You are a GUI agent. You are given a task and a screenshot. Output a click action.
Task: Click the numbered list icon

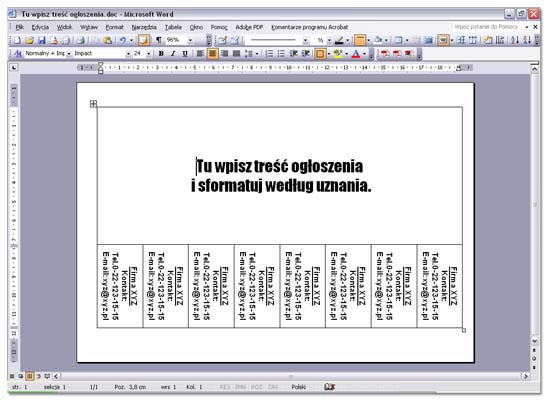[269, 53]
